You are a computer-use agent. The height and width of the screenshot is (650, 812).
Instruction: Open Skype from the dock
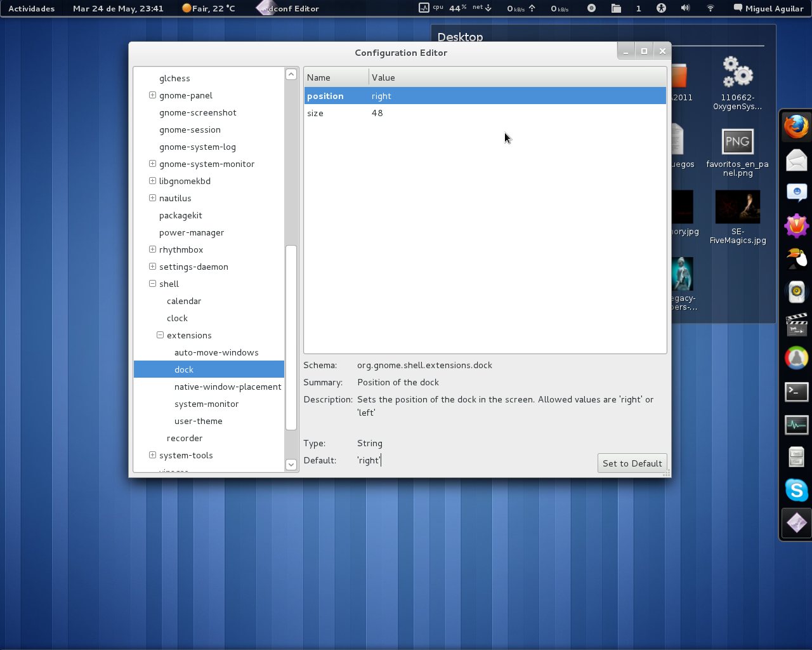tap(796, 489)
